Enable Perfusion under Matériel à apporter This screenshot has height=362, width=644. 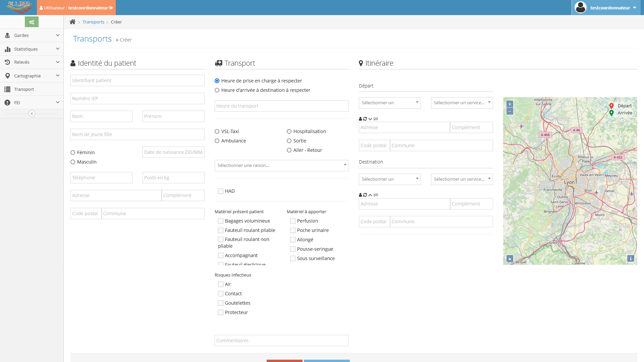[x=293, y=221]
